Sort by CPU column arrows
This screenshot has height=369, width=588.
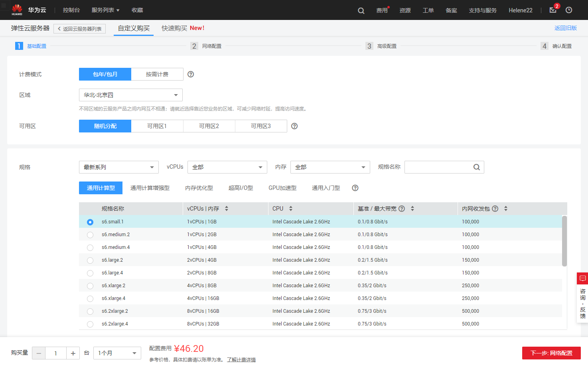[291, 209]
